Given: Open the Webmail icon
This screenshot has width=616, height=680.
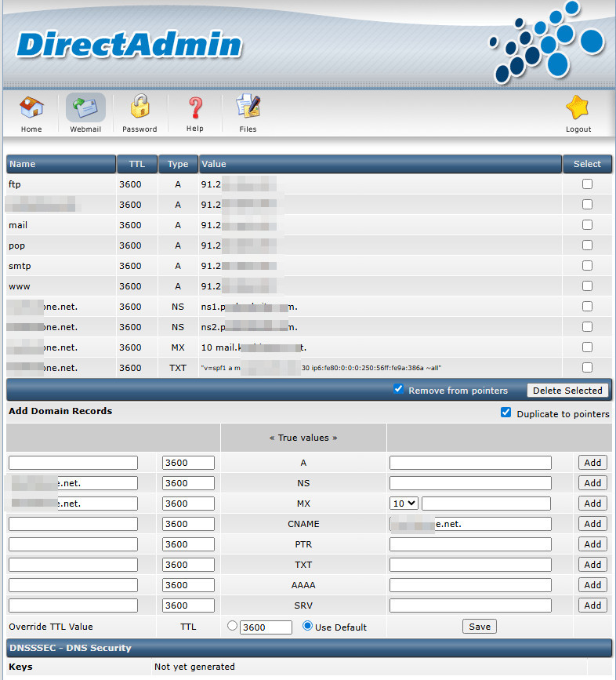Looking at the screenshot, I should point(85,107).
